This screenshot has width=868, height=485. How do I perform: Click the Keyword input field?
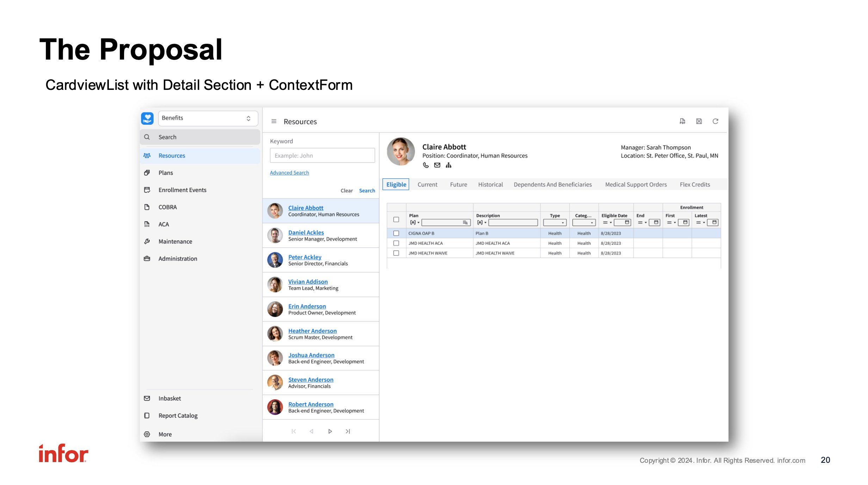(x=322, y=155)
